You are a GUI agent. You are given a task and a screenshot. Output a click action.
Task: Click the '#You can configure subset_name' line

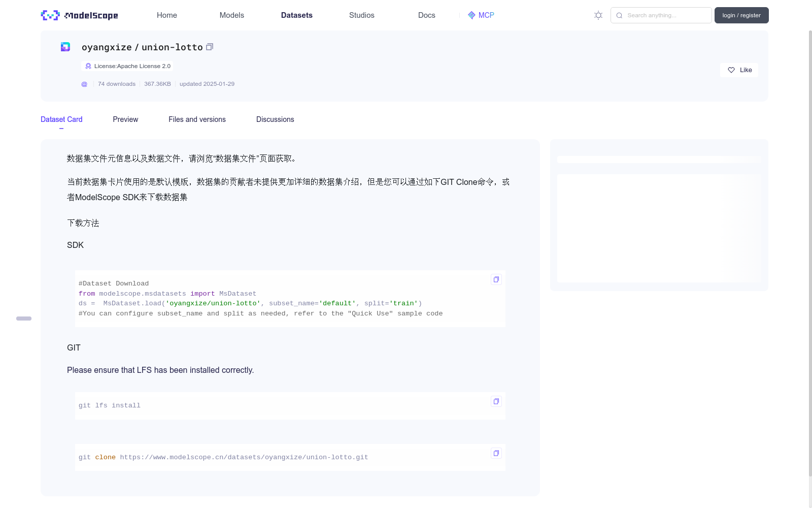pyautogui.click(x=260, y=313)
